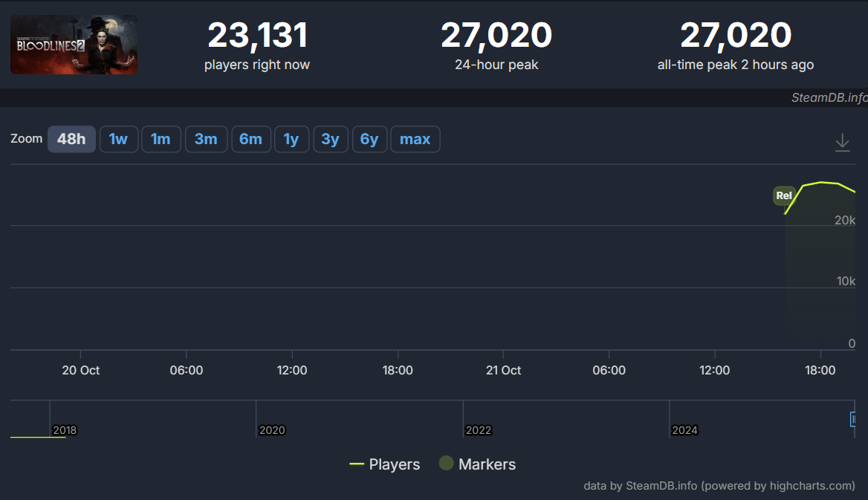Pick the 6y zoom option

point(369,139)
